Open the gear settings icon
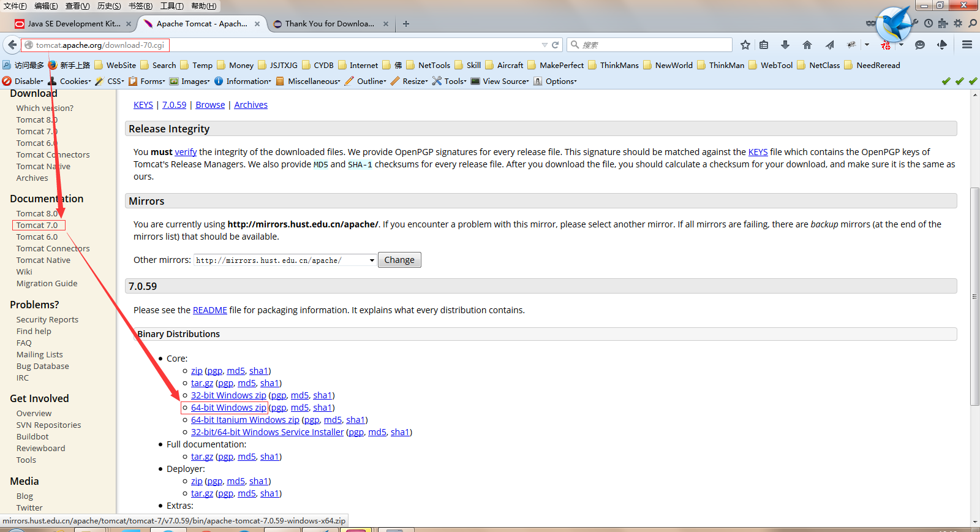Image resolution: width=980 pixels, height=532 pixels. (x=958, y=23)
